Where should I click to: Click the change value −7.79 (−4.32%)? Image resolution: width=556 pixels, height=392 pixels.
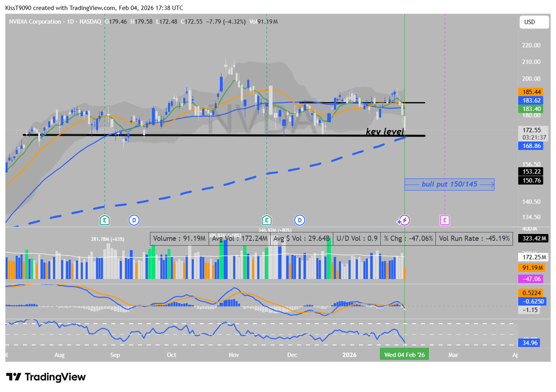[226, 22]
